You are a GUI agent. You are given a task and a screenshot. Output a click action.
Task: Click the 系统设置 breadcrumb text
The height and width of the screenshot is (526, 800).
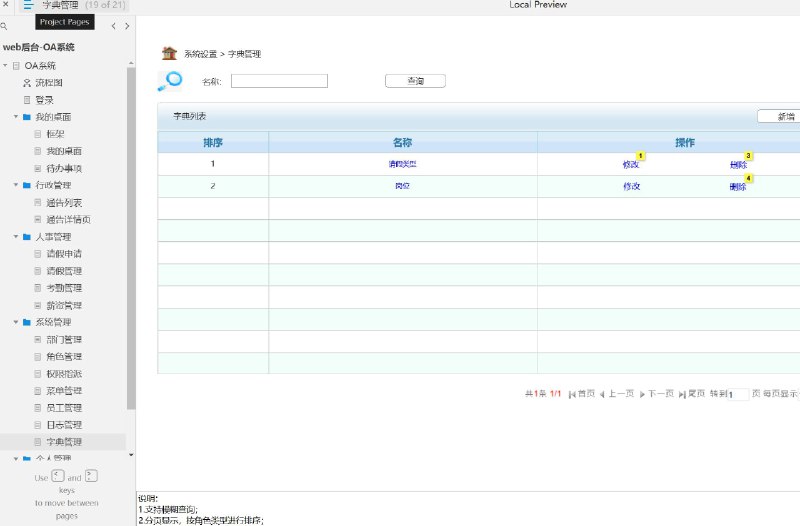201,54
